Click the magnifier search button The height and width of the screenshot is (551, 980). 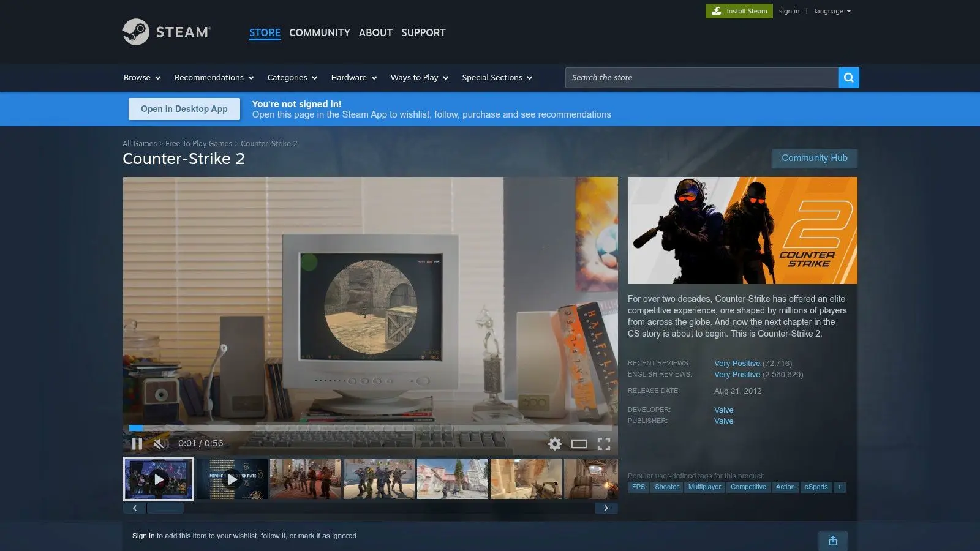848,78
